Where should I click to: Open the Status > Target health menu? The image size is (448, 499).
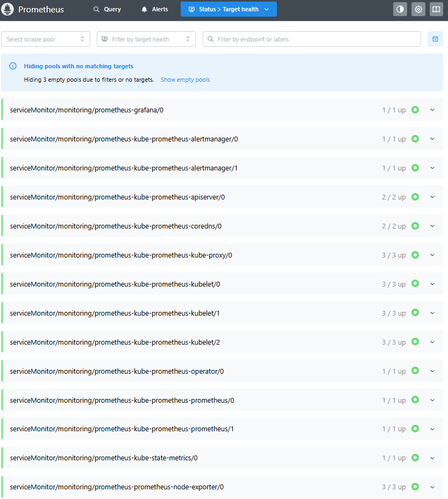229,9
